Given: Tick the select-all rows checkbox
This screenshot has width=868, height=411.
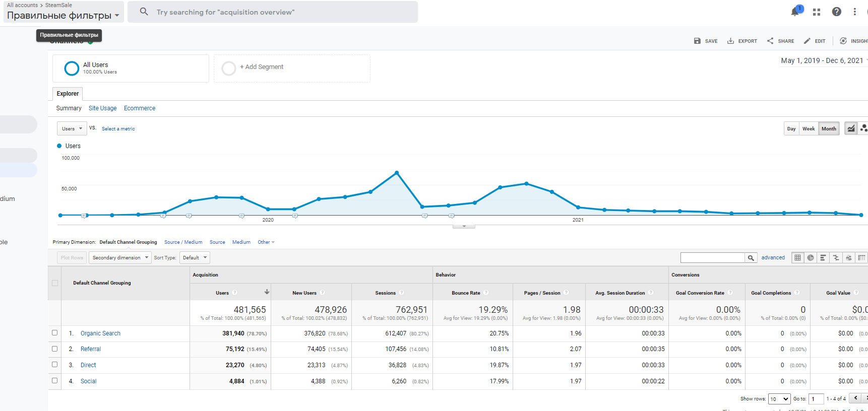Looking at the screenshot, I should (55, 283).
